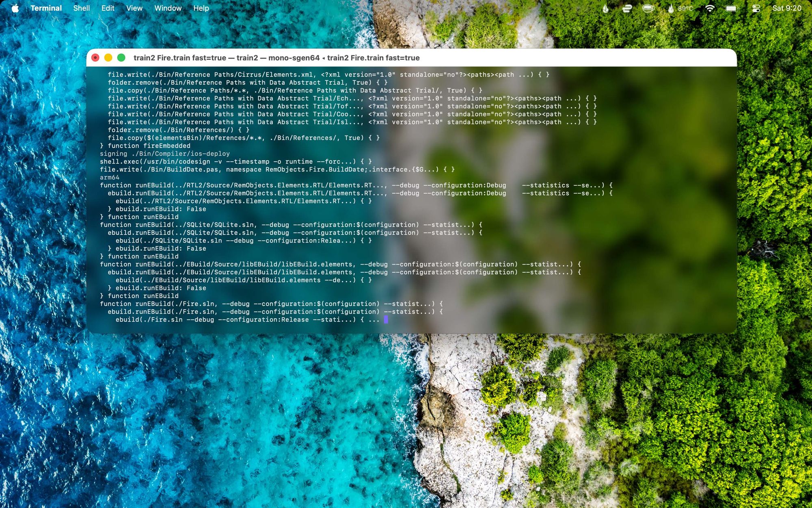This screenshot has height=508, width=812.
Task: Open Control Center toggles icon
Action: pyautogui.click(x=756, y=8)
